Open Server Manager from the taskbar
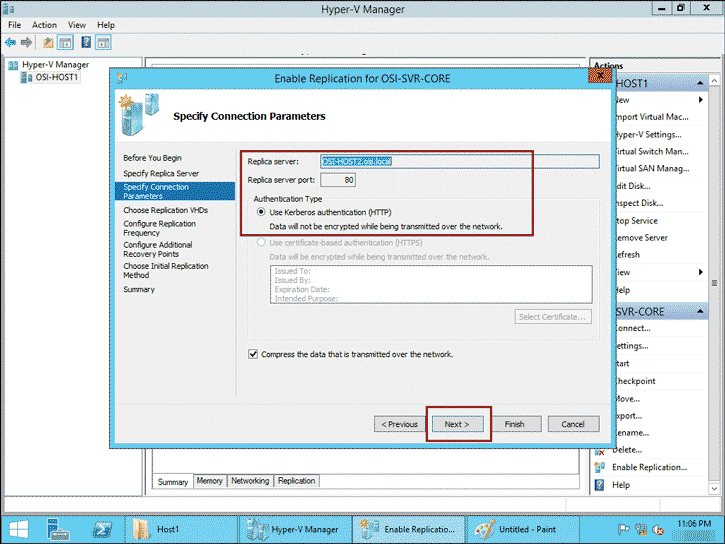The image size is (725, 544). tap(58, 530)
